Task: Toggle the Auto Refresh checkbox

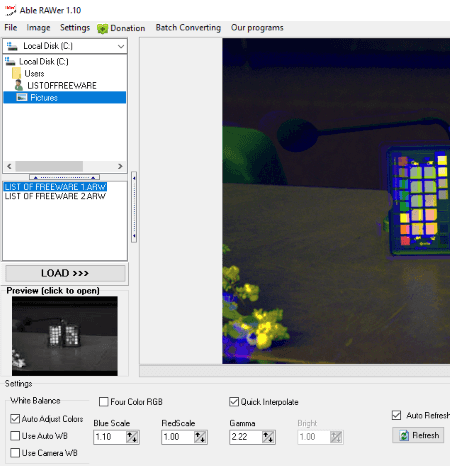Action: [396, 415]
